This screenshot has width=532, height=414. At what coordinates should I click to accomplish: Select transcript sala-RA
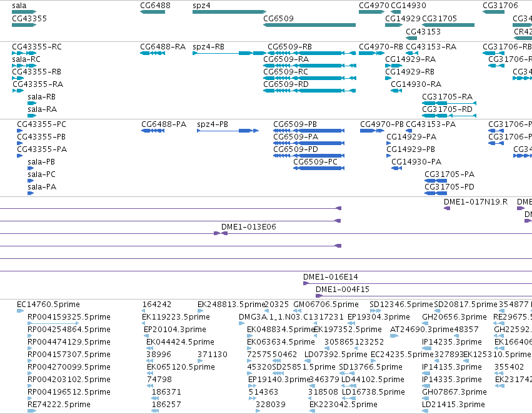32,116
